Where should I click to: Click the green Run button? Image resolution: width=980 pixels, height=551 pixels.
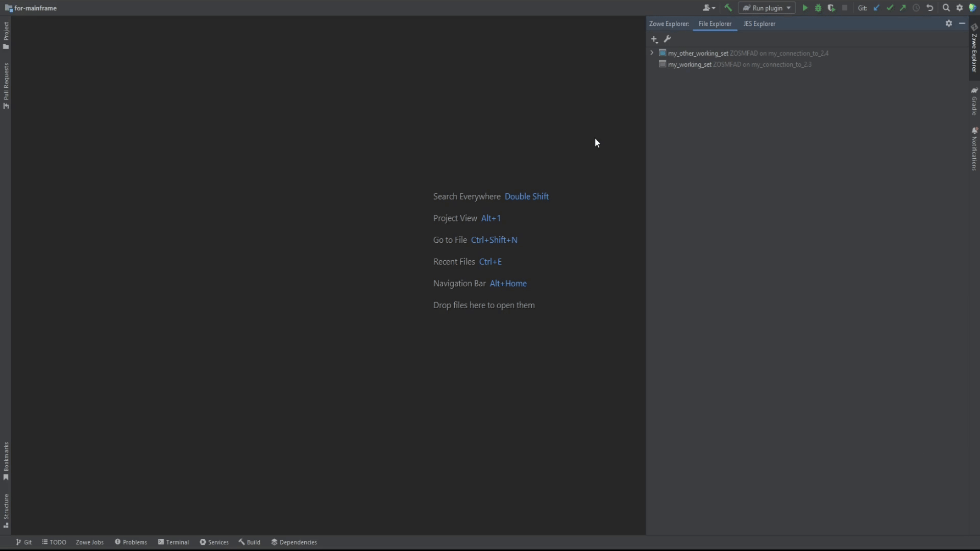(x=805, y=8)
